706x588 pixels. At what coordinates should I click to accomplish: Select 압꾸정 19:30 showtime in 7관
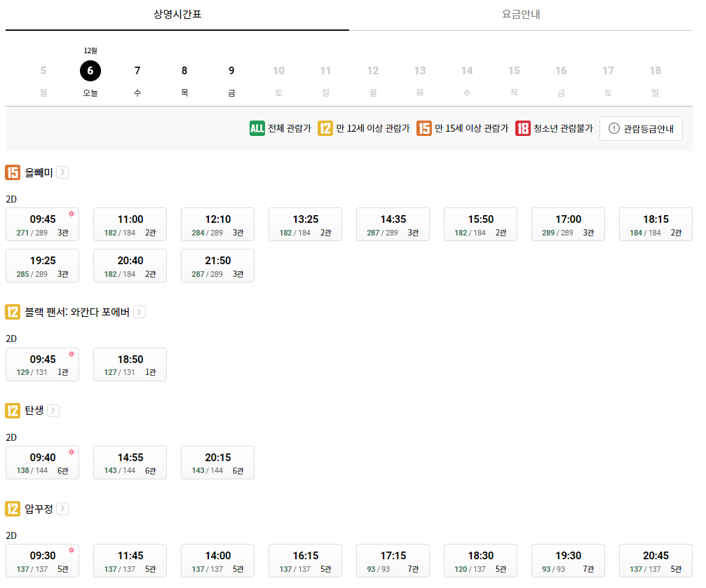click(568, 561)
